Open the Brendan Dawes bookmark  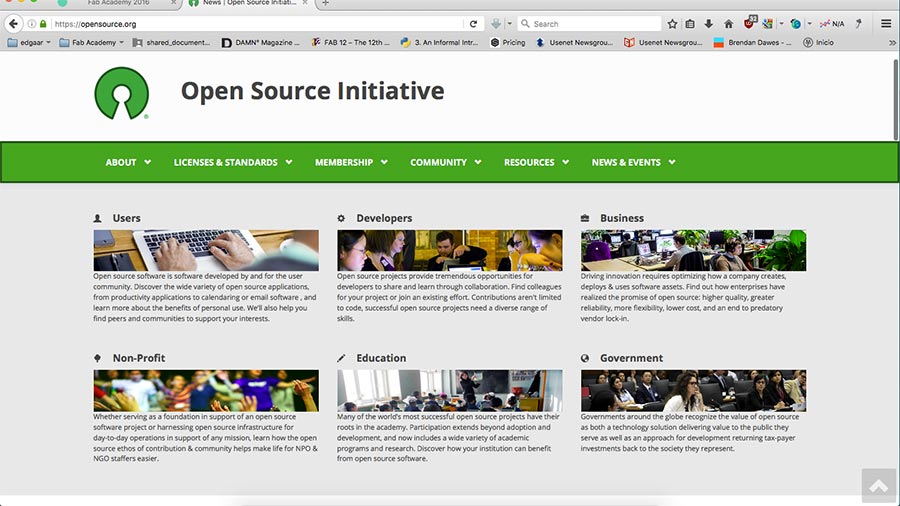[x=752, y=43]
